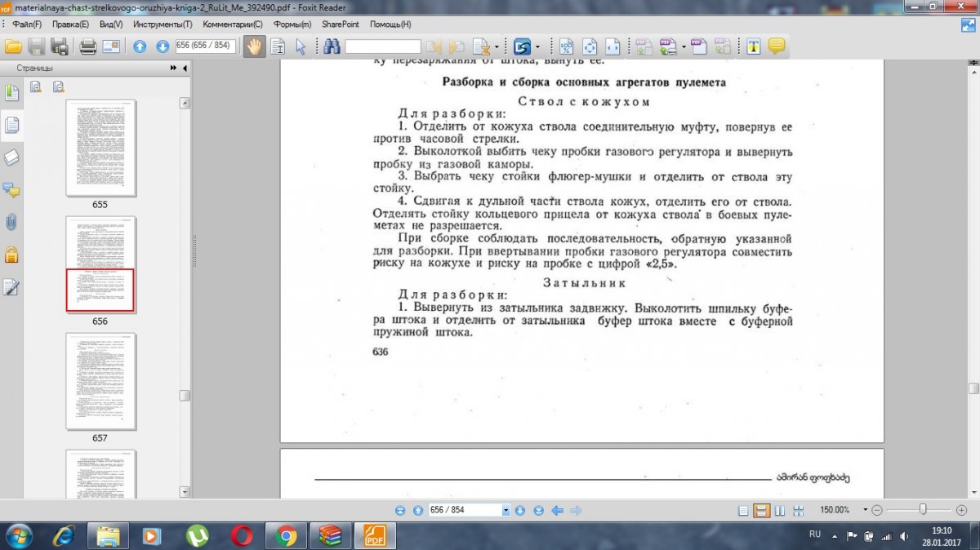The image size is (980, 550).
Task: Open the Правка menu
Action: point(71,24)
